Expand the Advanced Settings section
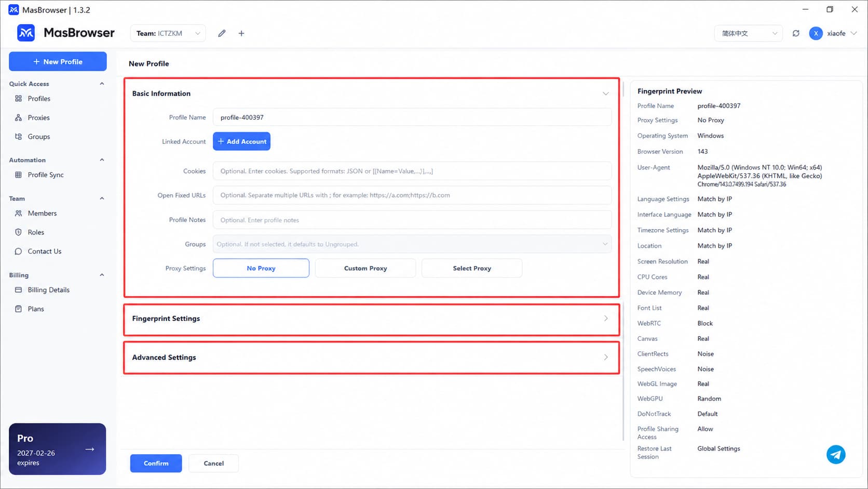This screenshot has width=868, height=489. 605,358
